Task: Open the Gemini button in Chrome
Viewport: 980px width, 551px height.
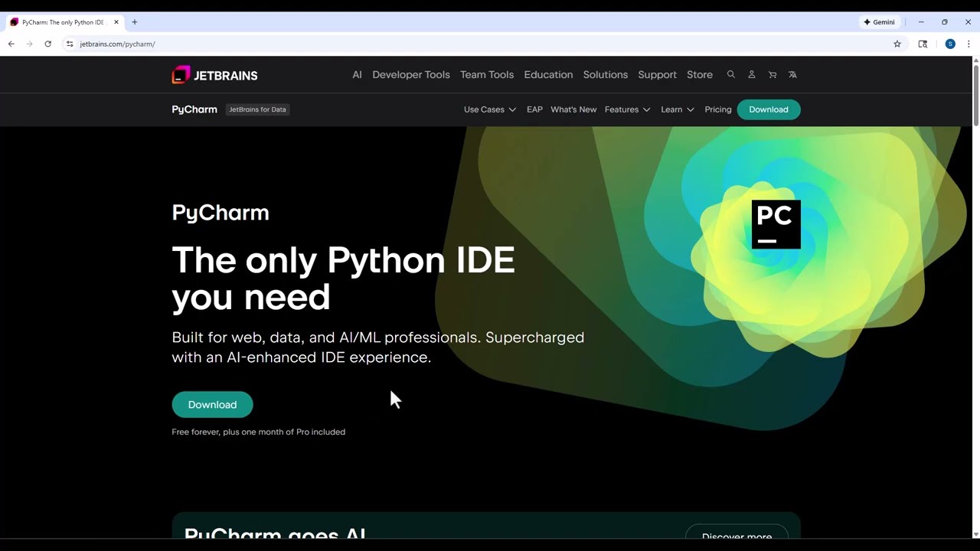Action: [879, 22]
